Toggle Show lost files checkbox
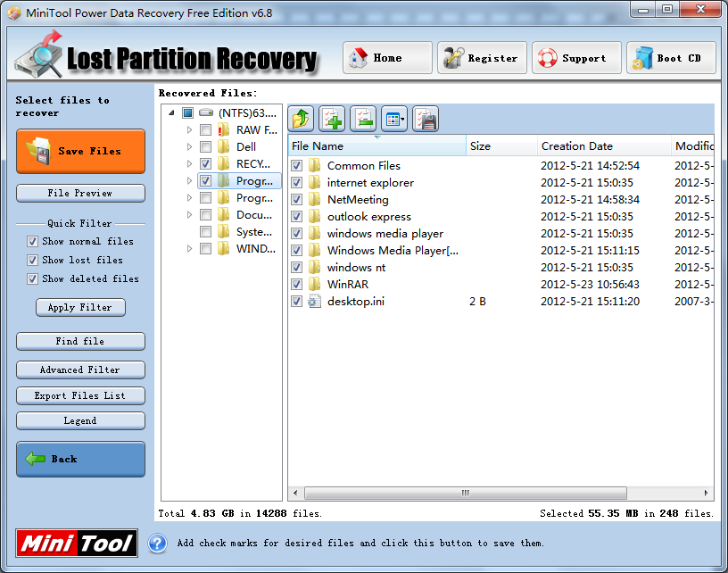This screenshot has height=573, width=728. pyautogui.click(x=32, y=260)
